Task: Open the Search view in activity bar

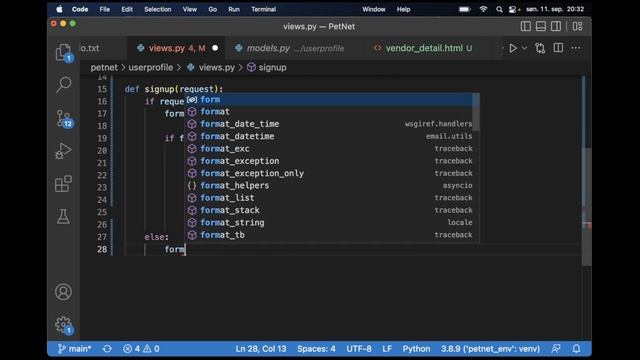Action: [63, 84]
